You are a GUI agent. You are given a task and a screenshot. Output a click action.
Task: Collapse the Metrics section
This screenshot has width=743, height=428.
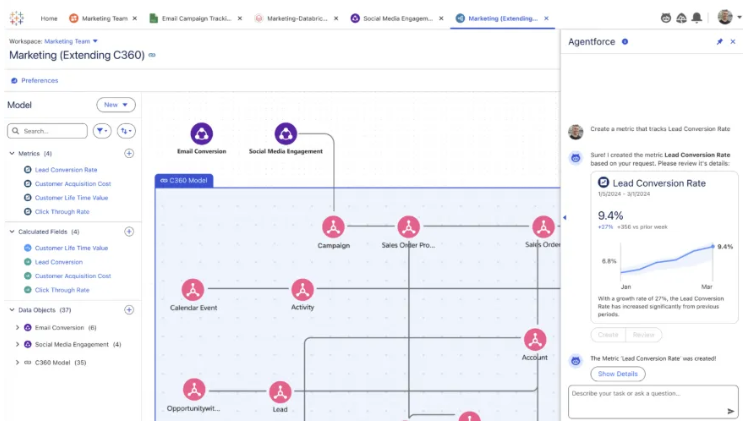point(12,154)
